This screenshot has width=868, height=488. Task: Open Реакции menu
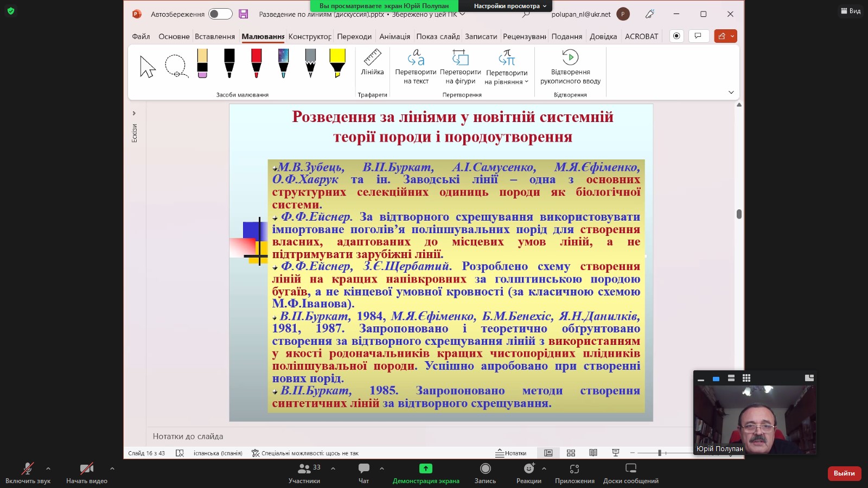click(529, 473)
